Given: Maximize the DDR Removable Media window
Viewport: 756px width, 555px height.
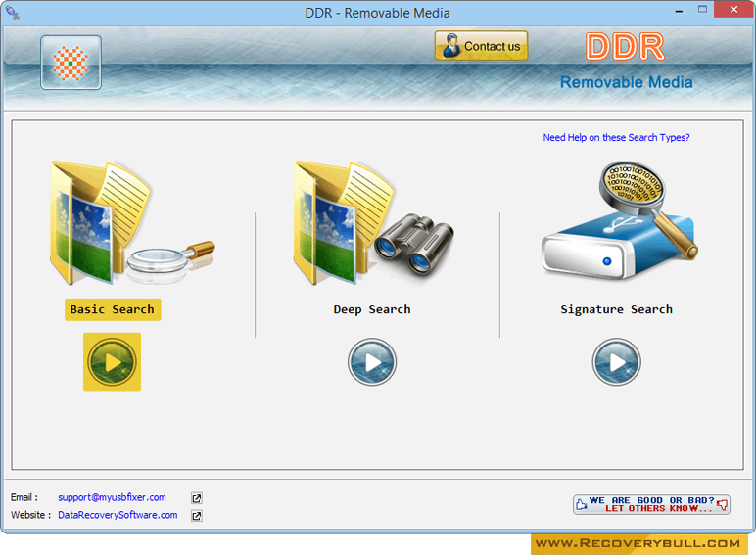Looking at the screenshot, I should coord(702,9).
